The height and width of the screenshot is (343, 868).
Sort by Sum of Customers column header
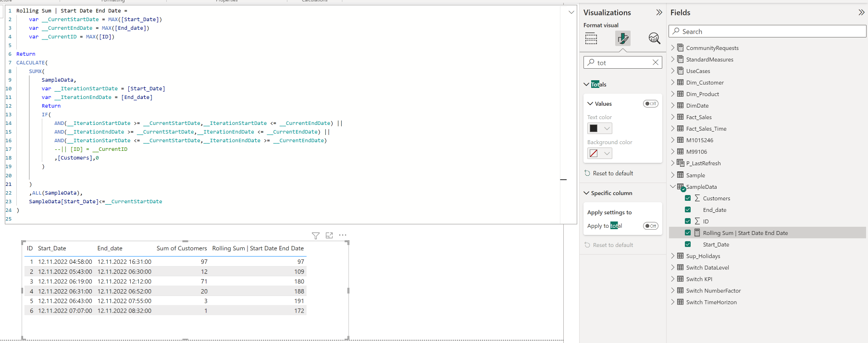coord(182,248)
